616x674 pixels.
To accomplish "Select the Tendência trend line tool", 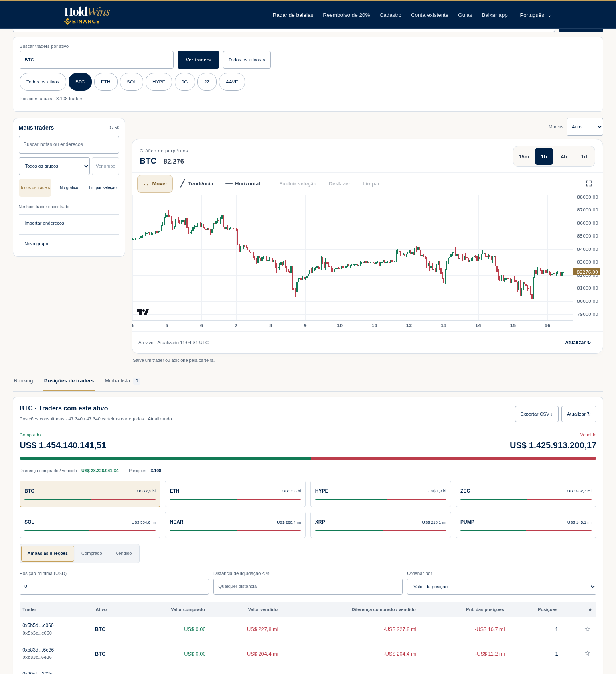I will click(x=197, y=184).
